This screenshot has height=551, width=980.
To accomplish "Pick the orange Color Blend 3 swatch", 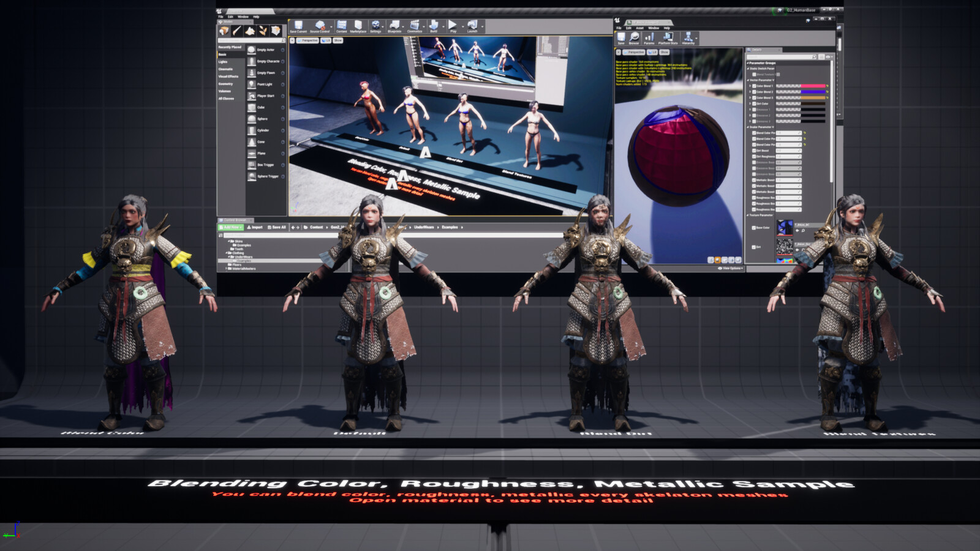I will coord(813,98).
